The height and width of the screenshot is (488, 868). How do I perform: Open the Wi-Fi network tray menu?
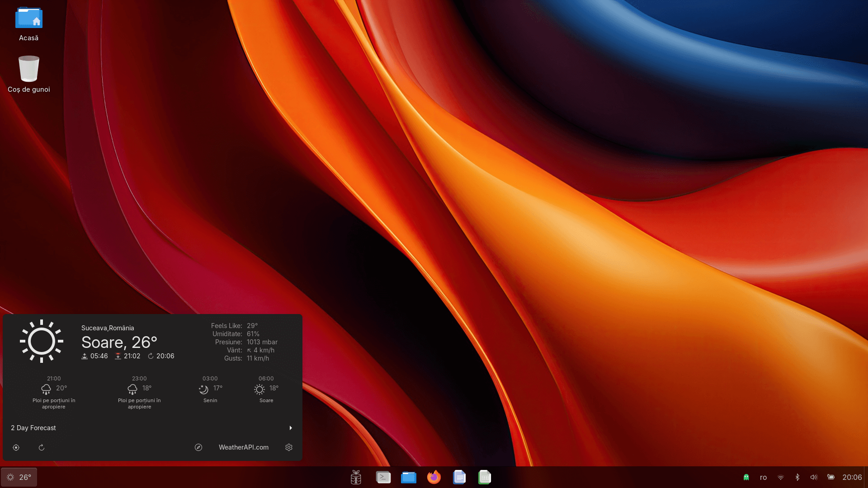781,477
